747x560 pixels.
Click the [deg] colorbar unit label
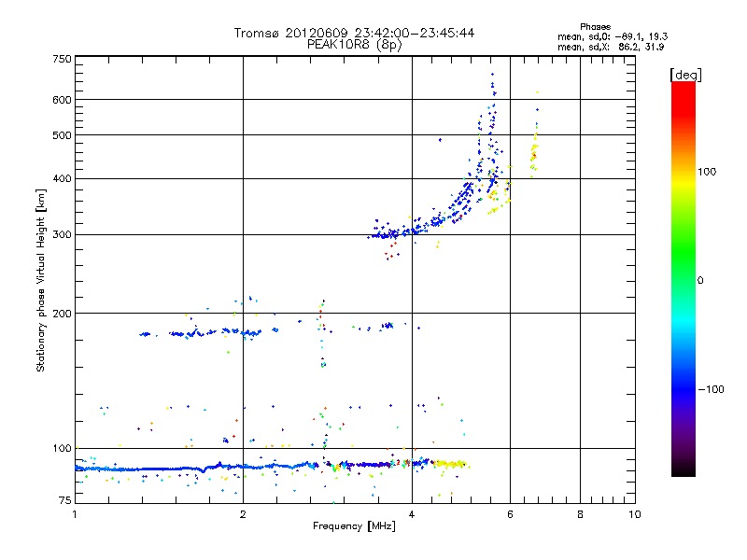click(685, 74)
